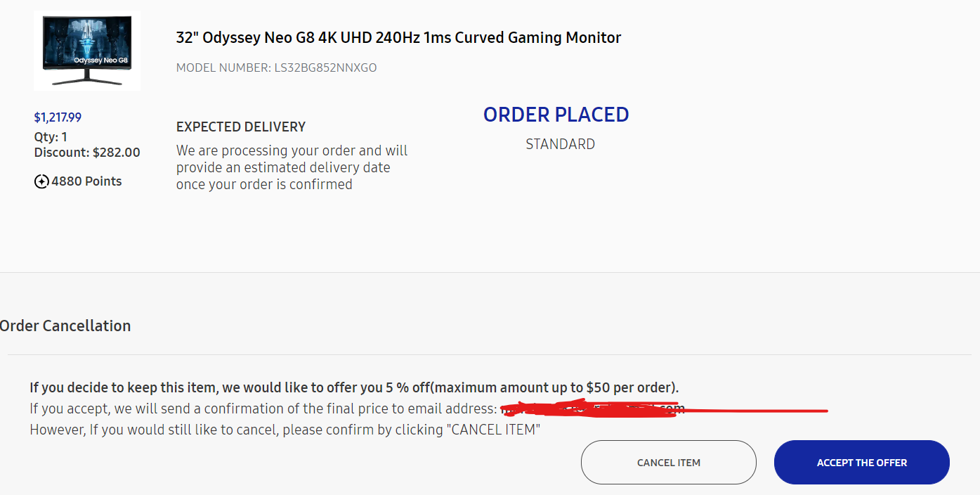Image resolution: width=980 pixels, height=495 pixels.
Task: Click the EXPECTED DELIVERY heading
Action: (240, 127)
